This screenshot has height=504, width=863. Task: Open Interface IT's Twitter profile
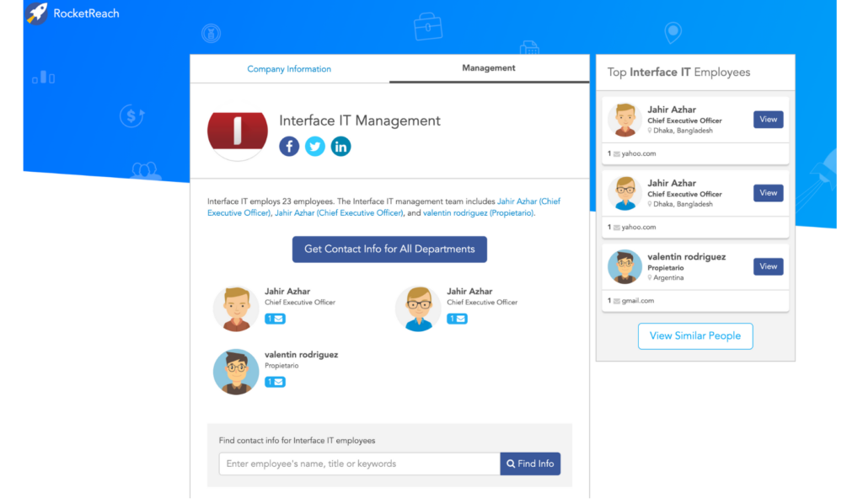point(315,146)
